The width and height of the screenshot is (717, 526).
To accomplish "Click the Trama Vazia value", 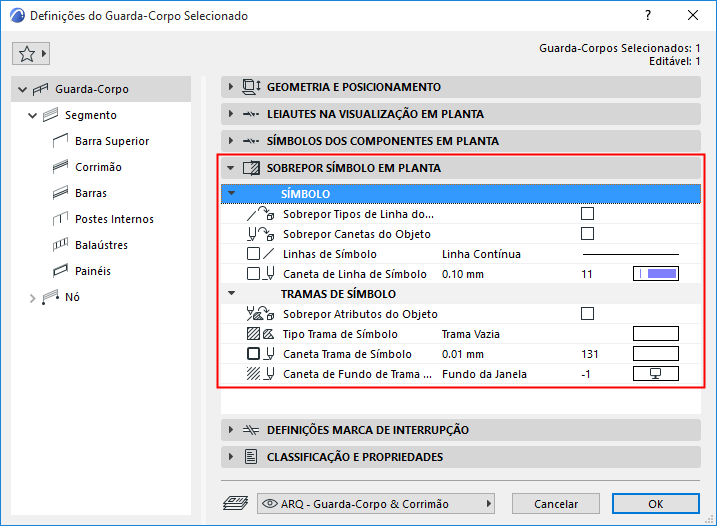I will click(x=471, y=334).
